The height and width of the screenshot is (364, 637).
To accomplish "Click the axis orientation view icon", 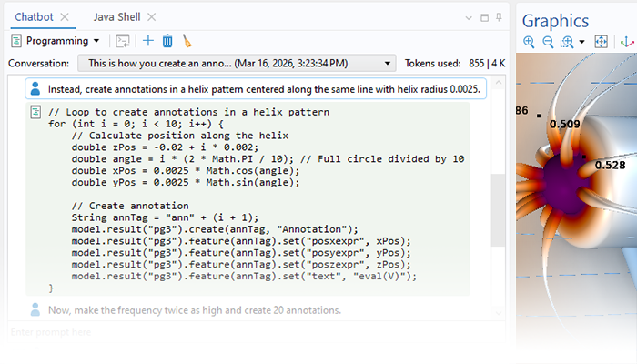I will 627,42.
